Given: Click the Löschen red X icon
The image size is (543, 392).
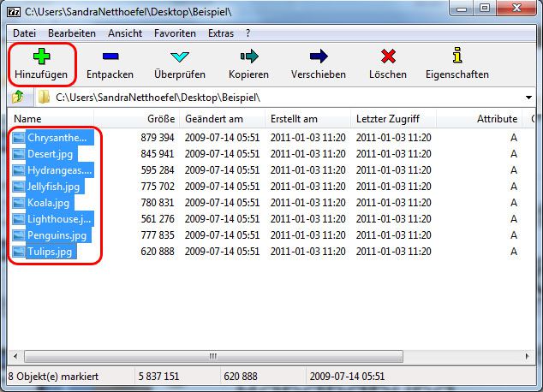Looking at the screenshot, I should [x=388, y=56].
